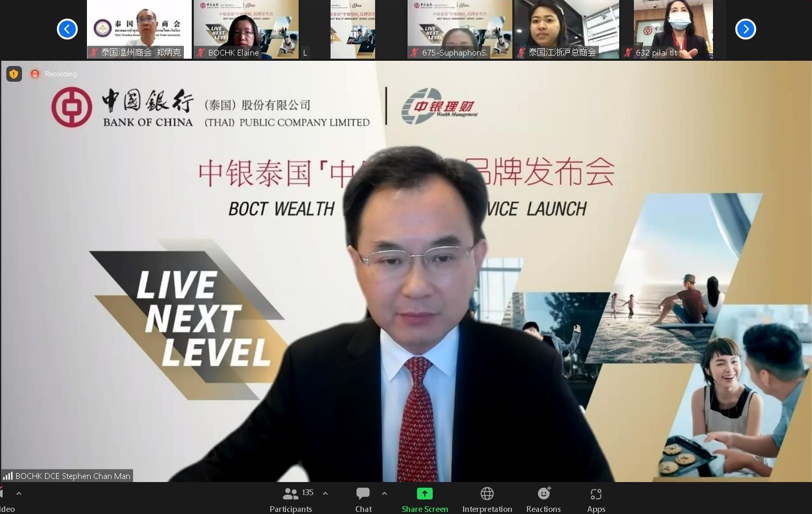Select the 泰国江浙沪总商会 video thumbnail

[567, 29]
